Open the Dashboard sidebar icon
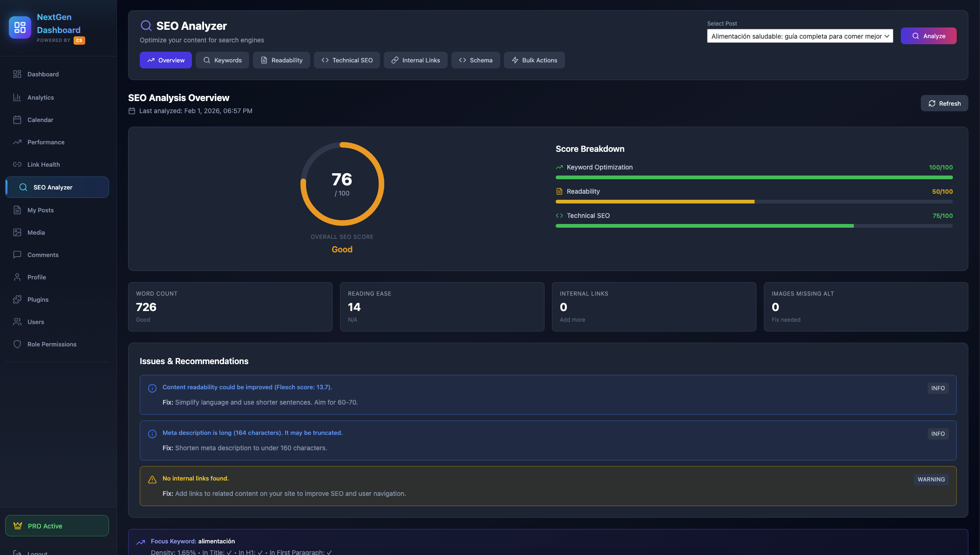Screen dimensions: 980x555 17,74
